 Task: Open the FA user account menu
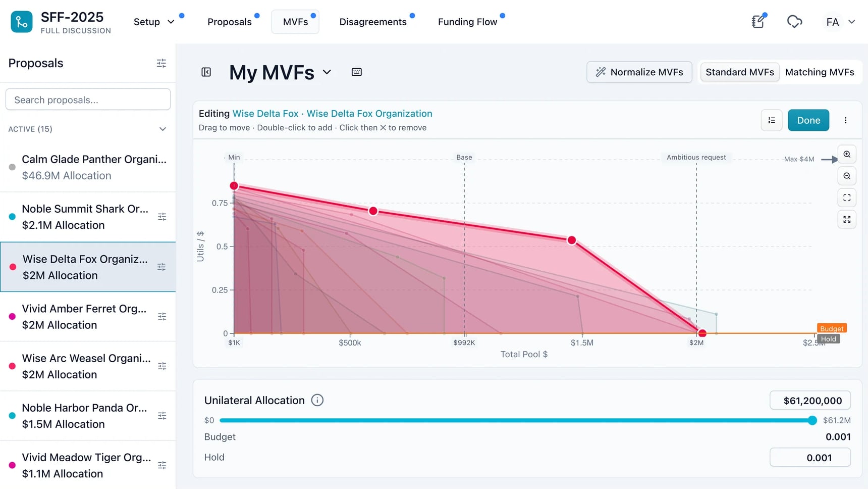pyautogui.click(x=840, y=22)
